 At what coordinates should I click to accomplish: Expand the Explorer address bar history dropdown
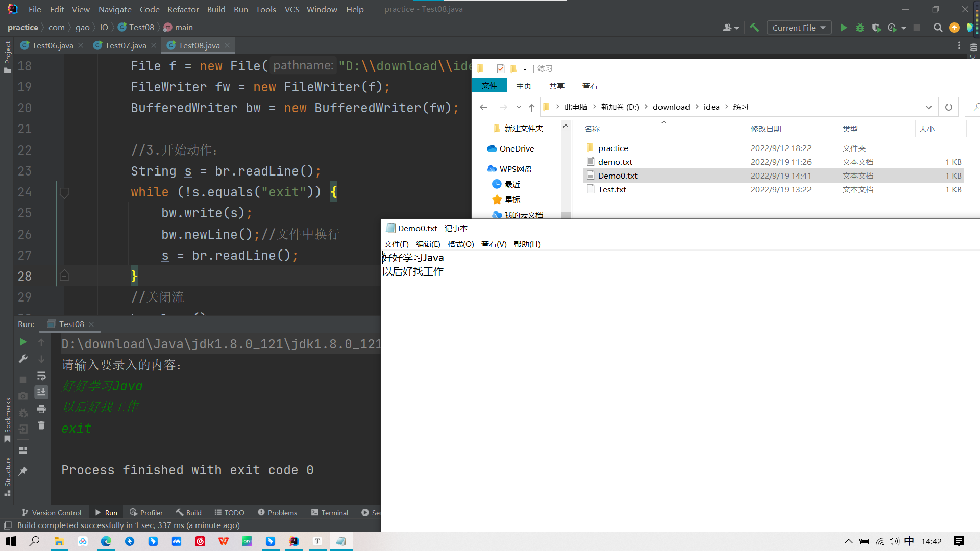pos(928,107)
